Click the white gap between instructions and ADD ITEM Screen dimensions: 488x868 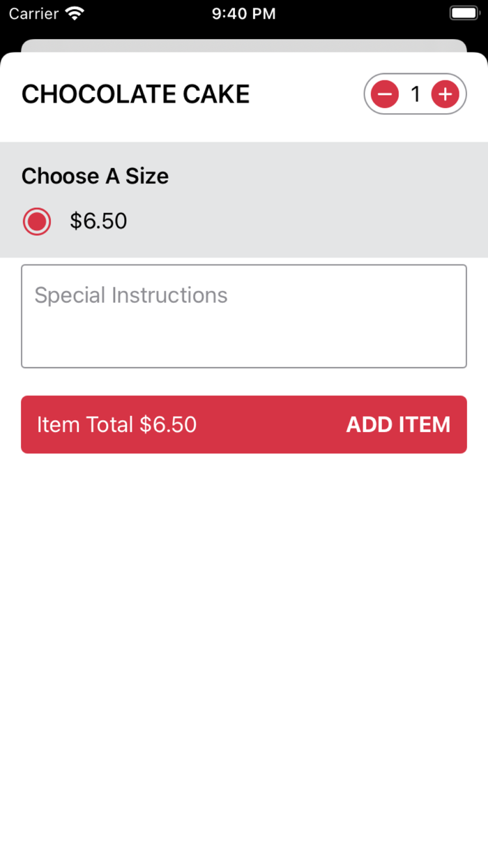244,382
